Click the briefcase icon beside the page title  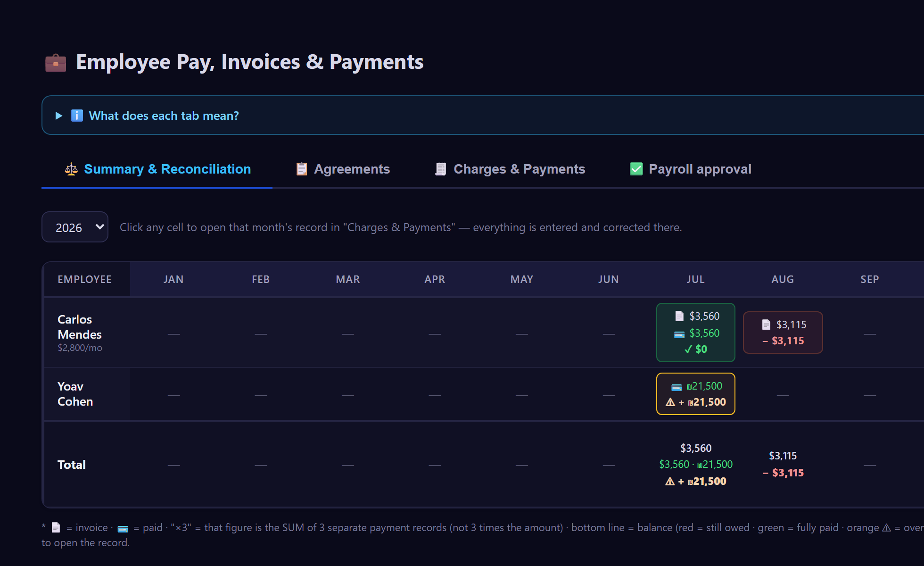click(56, 62)
